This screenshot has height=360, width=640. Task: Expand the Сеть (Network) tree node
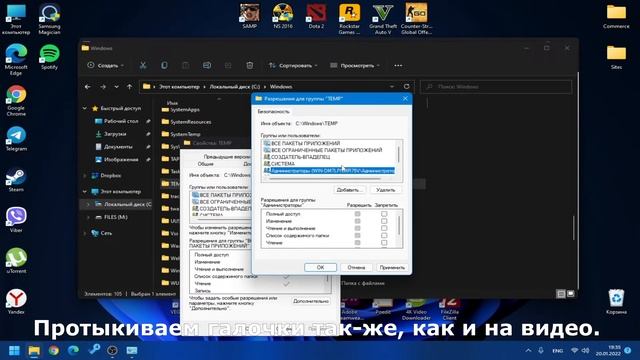coord(85,233)
